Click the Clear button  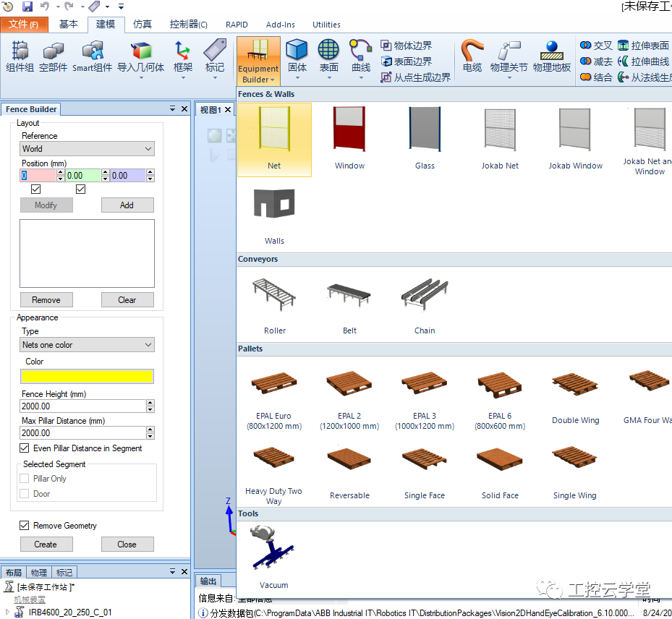(x=127, y=300)
